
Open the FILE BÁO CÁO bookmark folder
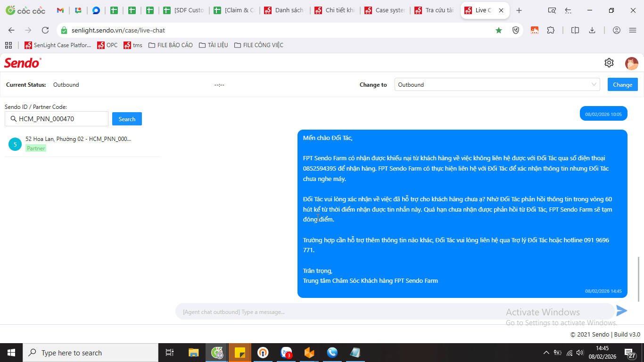(171, 45)
